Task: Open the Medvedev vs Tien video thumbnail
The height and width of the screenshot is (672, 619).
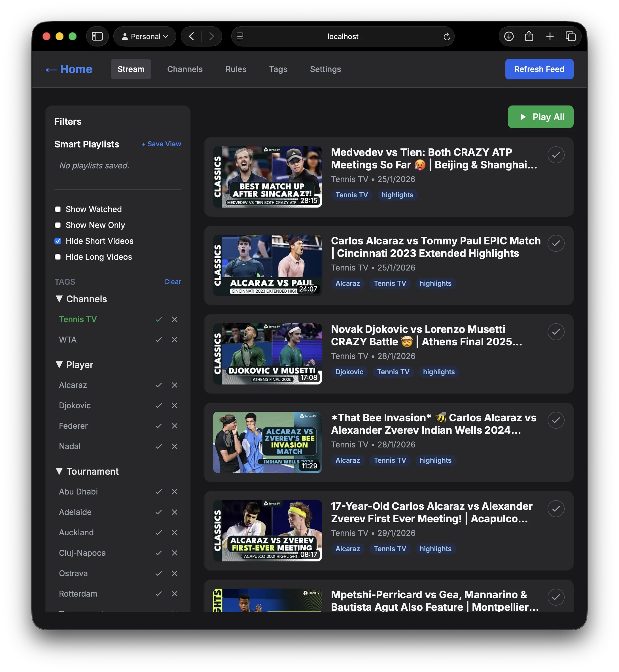Action: pyautogui.click(x=267, y=177)
